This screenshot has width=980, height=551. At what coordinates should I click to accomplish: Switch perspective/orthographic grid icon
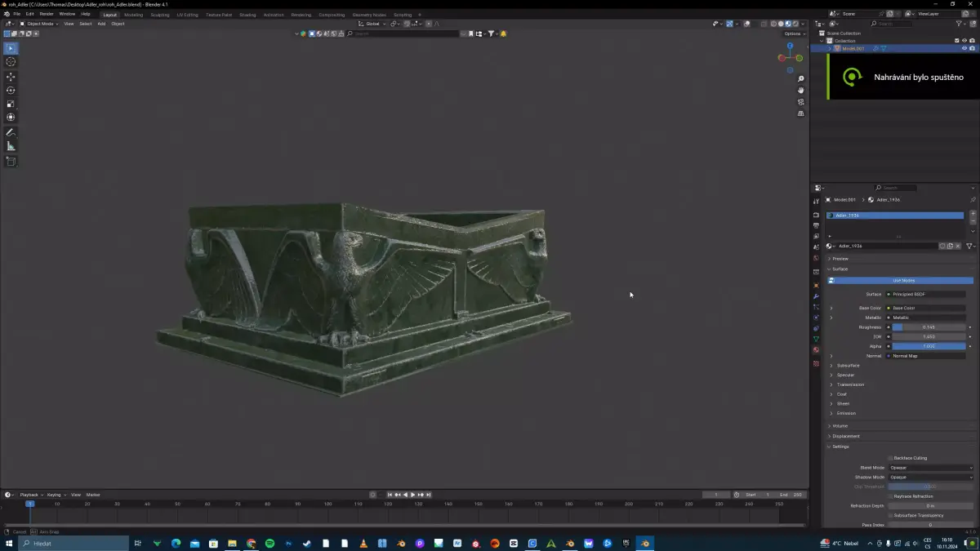(x=801, y=113)
